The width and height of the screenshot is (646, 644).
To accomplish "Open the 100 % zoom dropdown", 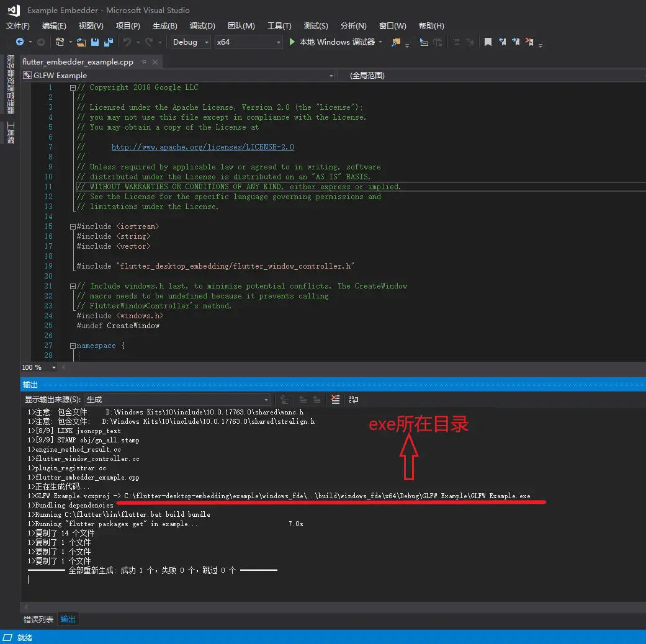I will tap(38, 367).
